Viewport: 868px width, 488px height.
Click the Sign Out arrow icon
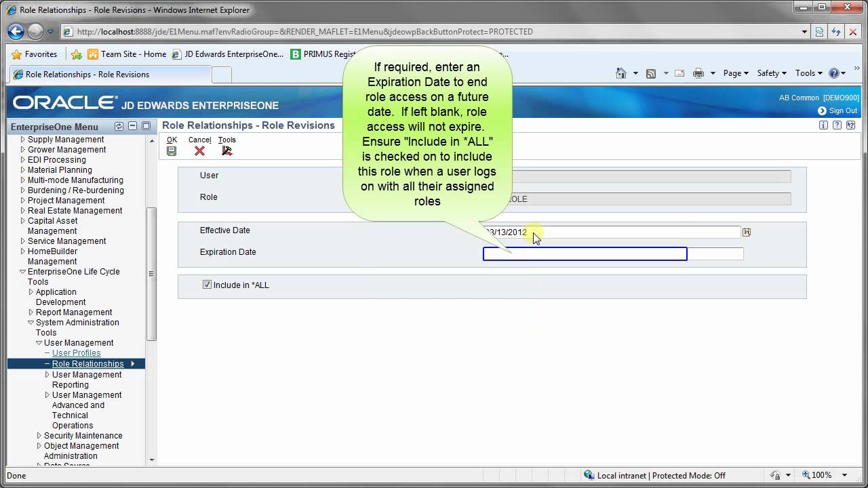click(822, 110)
